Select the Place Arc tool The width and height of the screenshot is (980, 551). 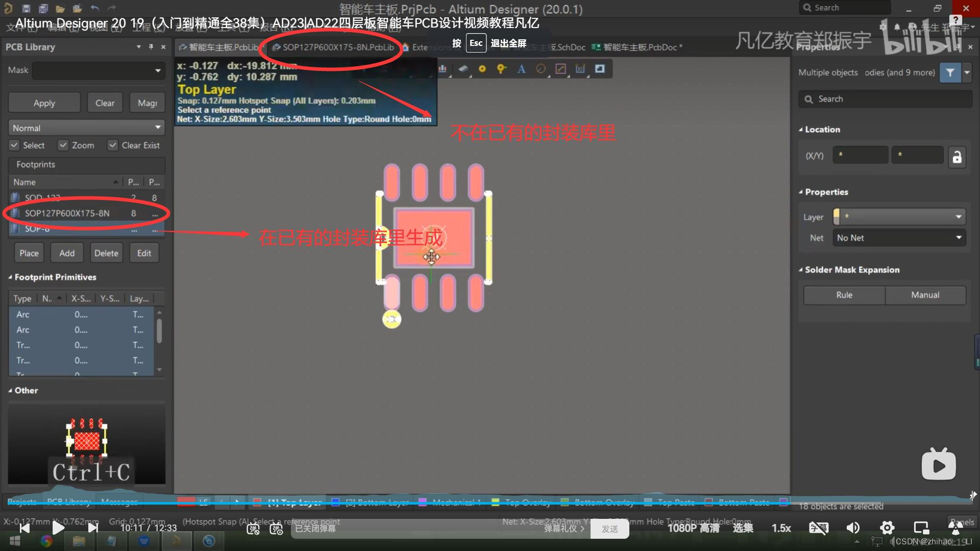[x=541, y=69]
